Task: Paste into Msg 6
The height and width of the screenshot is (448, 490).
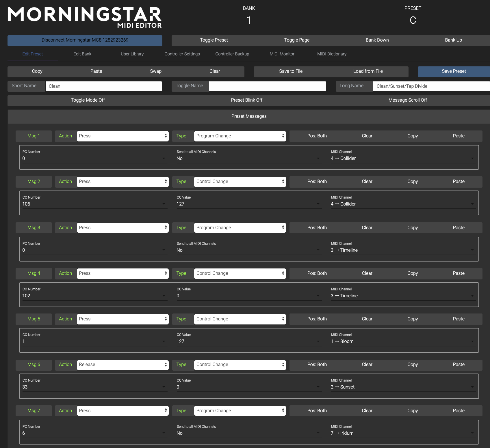Action: point(459,365)
